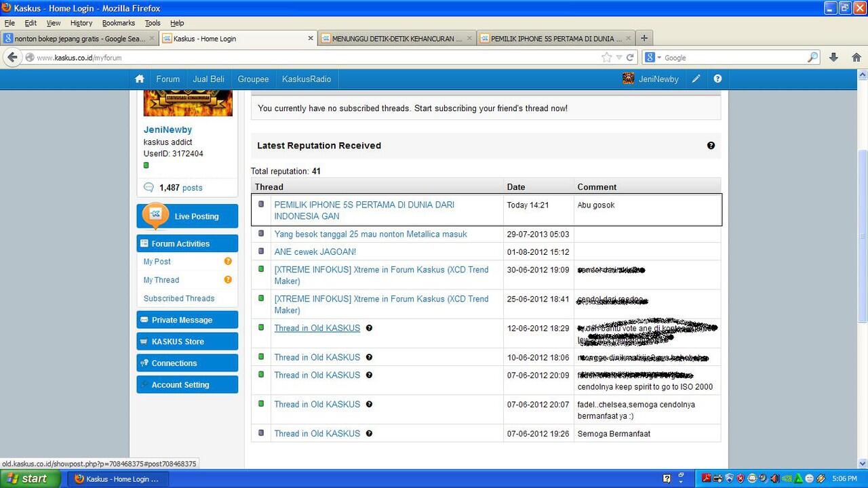The width and height of the screenshot is (868, 488).
Task: Close the Kaskus - Home Login tab
Action: point(311,39)
